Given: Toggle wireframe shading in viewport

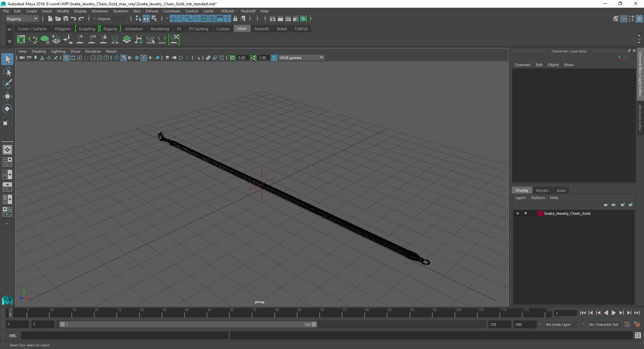Looking at the screenshot, I should 117,58.
